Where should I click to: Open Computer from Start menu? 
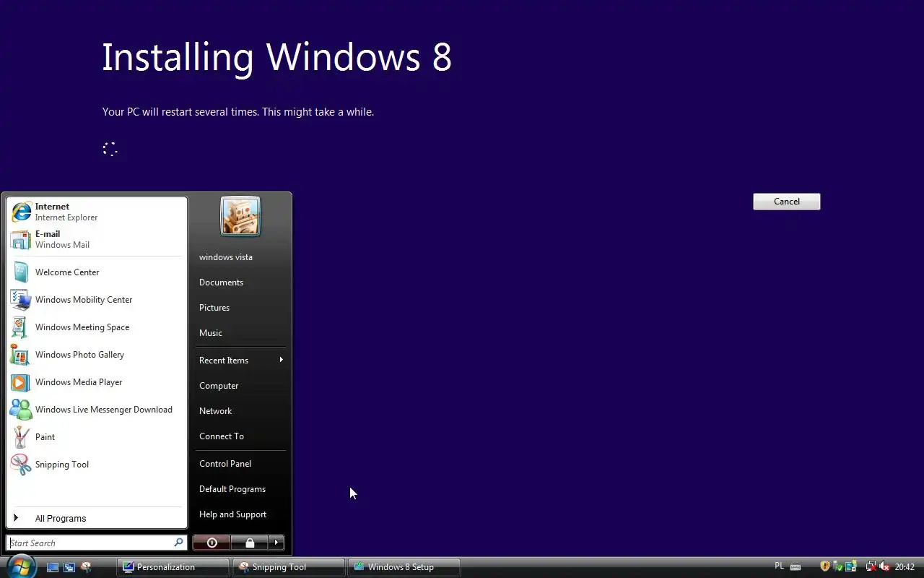[x=240, y=385]
